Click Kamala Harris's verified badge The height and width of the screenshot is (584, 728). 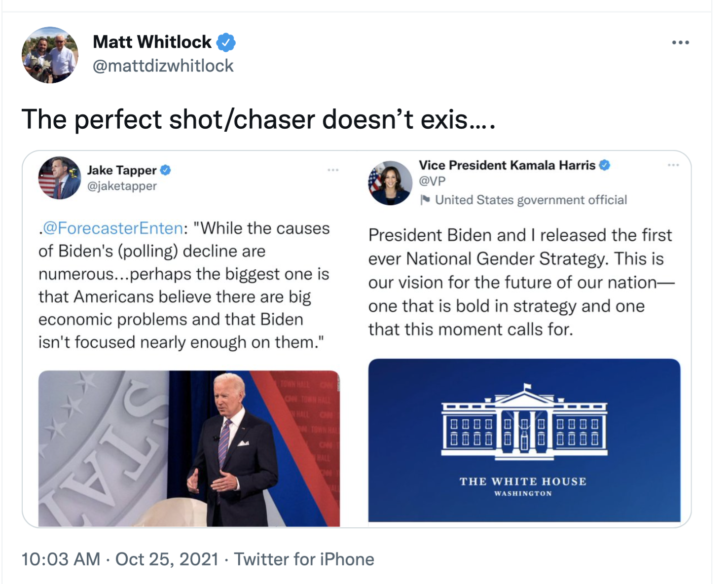click(605, 165)
